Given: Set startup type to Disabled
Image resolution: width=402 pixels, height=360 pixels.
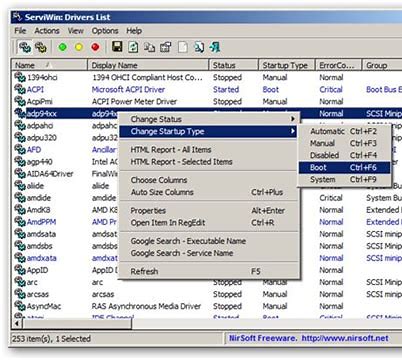Looking at the screenshot, I should click(x=344, y=155).
